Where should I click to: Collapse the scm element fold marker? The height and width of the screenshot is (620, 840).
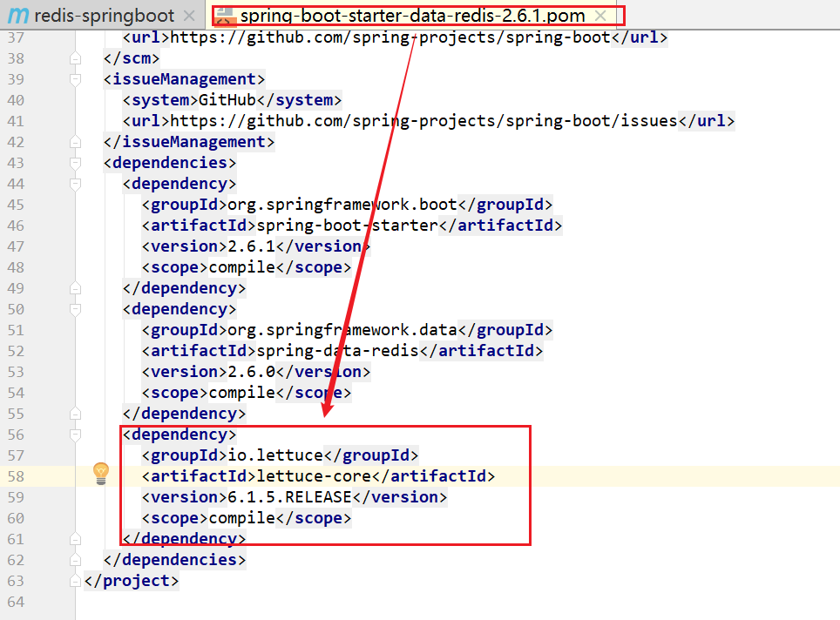click(75, 57)
